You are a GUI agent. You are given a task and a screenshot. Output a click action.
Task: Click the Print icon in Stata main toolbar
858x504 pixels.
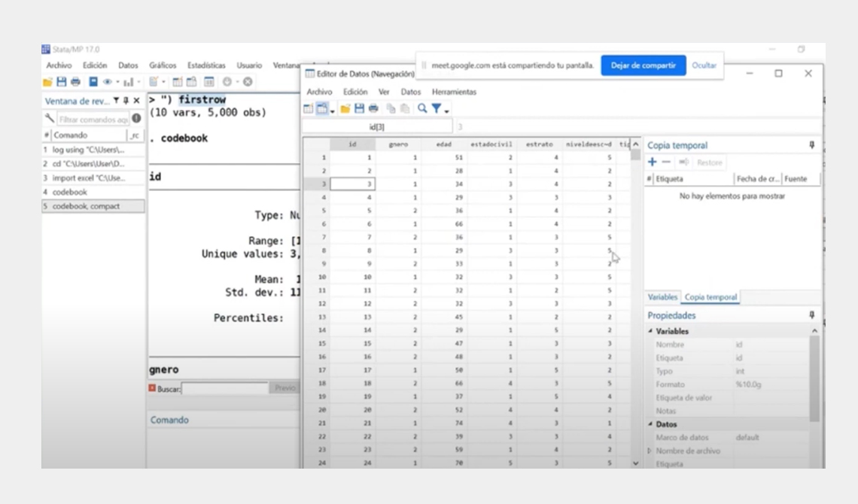[x=75, y=82]
